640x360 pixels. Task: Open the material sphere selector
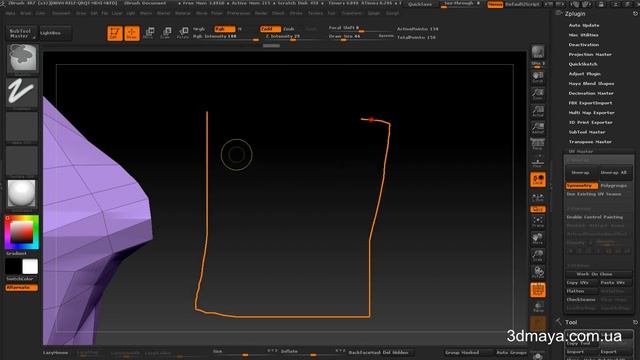pos(22,195)
